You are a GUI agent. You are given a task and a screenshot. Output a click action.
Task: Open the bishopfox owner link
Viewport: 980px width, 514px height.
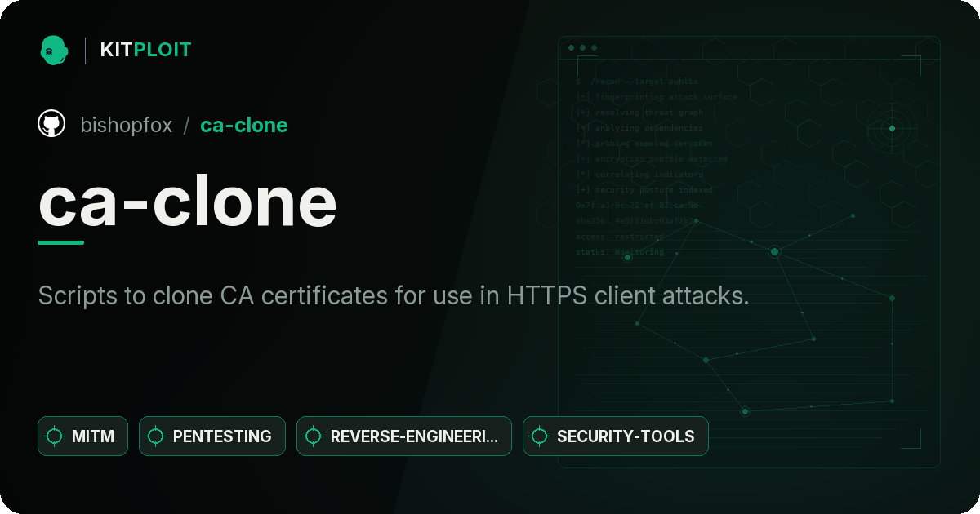coord(126,125)
